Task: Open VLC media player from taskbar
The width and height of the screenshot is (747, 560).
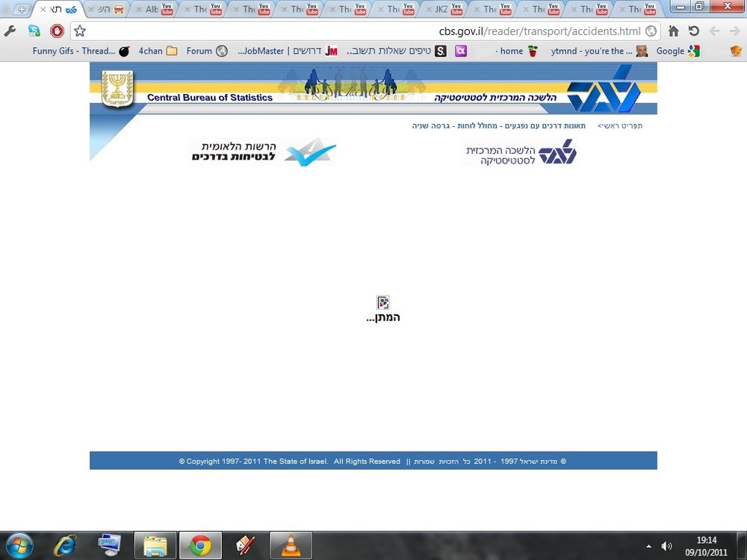Action: pyautogui.click(x=291, y=546)
